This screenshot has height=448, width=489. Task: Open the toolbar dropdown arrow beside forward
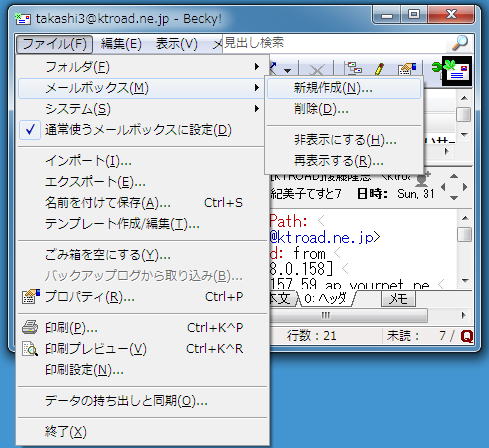(287, 71)
